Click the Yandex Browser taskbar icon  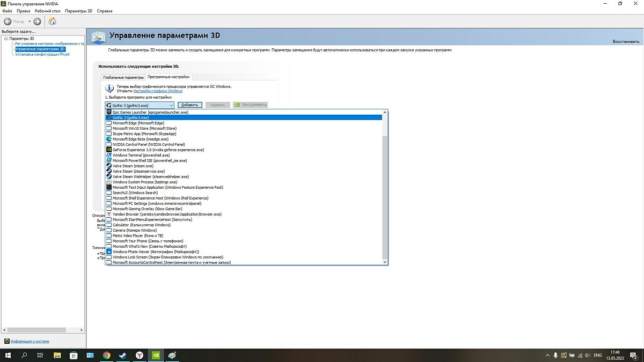point(139,355)
